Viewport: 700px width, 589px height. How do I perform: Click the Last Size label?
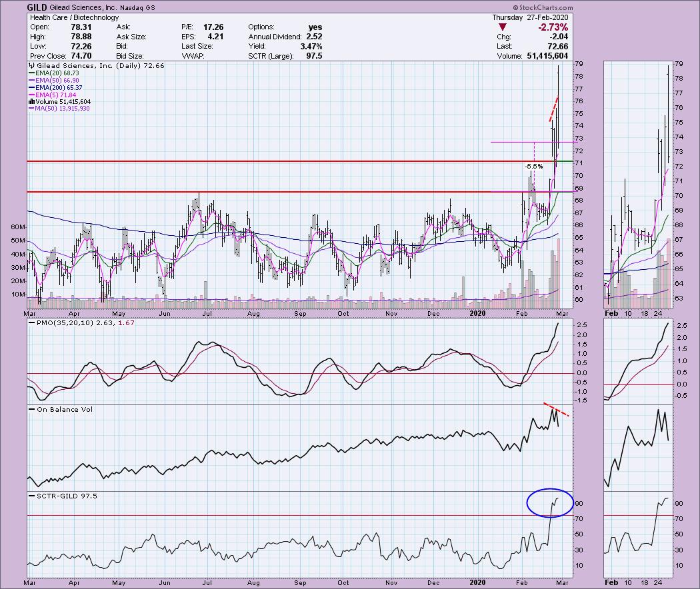(197, 47)
